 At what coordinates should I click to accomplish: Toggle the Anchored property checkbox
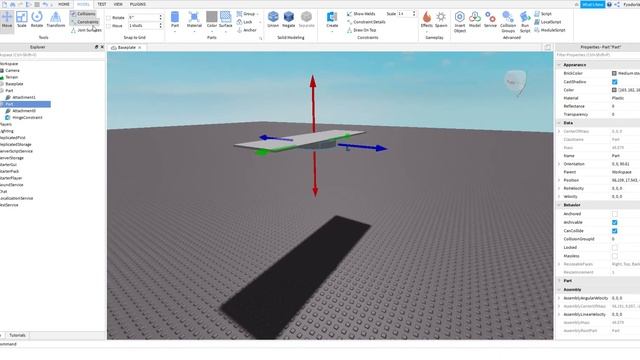(x=614, y=214)
